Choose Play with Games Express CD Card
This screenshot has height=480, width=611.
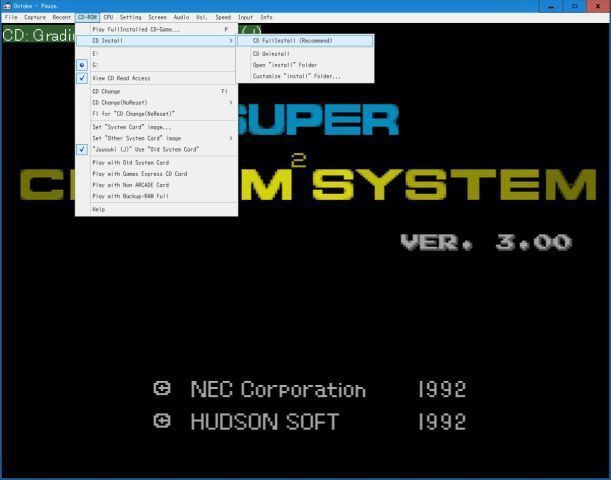[x=157, y=174]
